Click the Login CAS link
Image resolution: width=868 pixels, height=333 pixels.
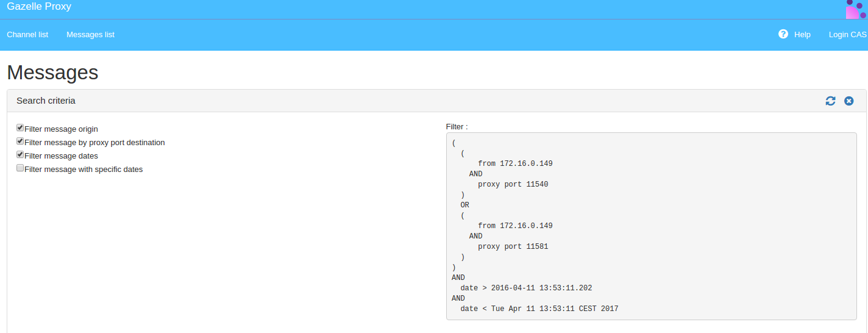point(847,35)
